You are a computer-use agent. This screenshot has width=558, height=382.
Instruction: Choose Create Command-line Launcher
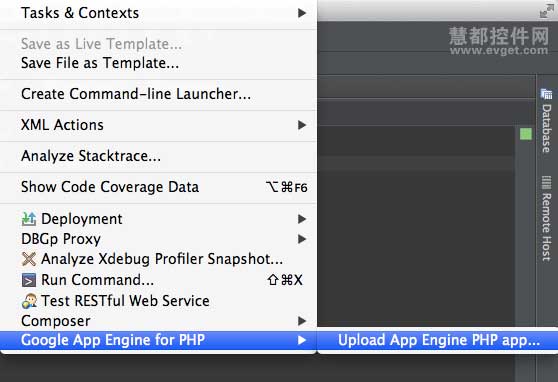(x=158, y=94)
